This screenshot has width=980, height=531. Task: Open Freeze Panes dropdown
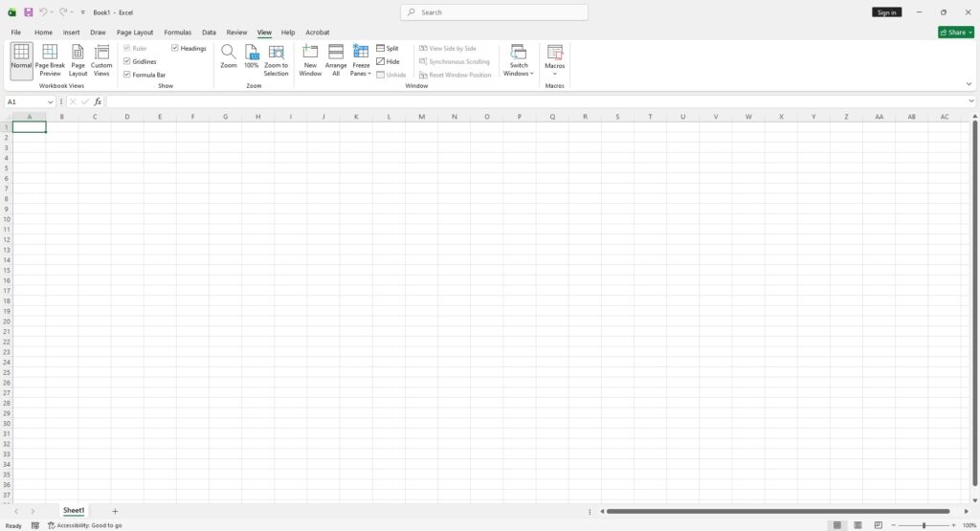point(361,60)
